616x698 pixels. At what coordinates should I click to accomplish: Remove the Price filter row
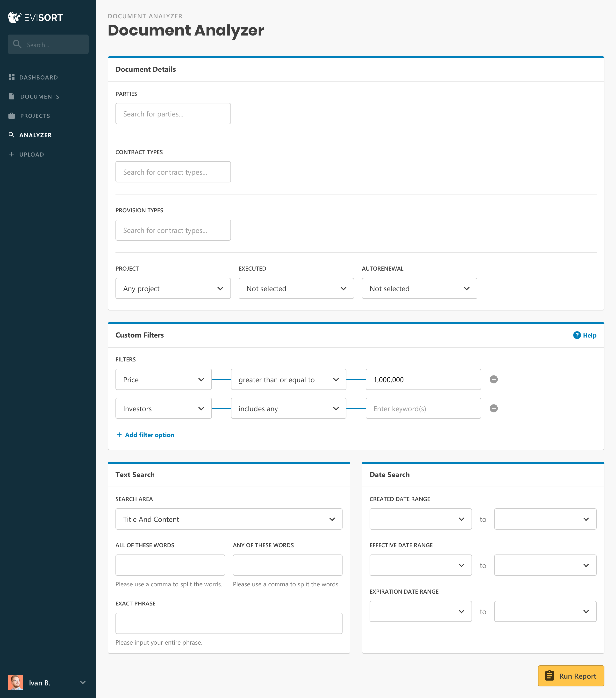coord(494,379)
